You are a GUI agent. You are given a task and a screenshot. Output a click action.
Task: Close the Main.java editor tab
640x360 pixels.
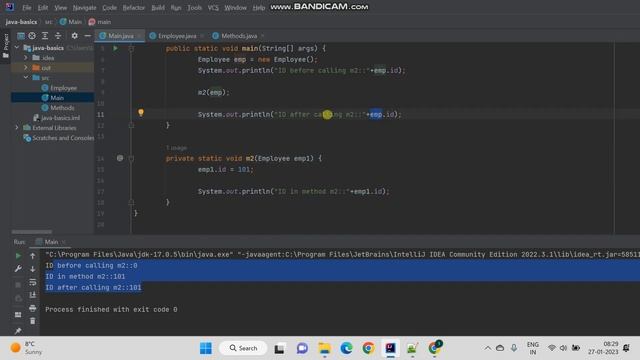[139, 36]
